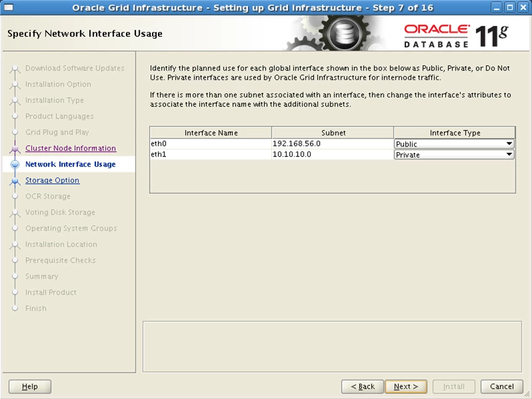Click the Install Product step
Image resolution: width=532 pixels, height=399 pixels.
point(50,292)
